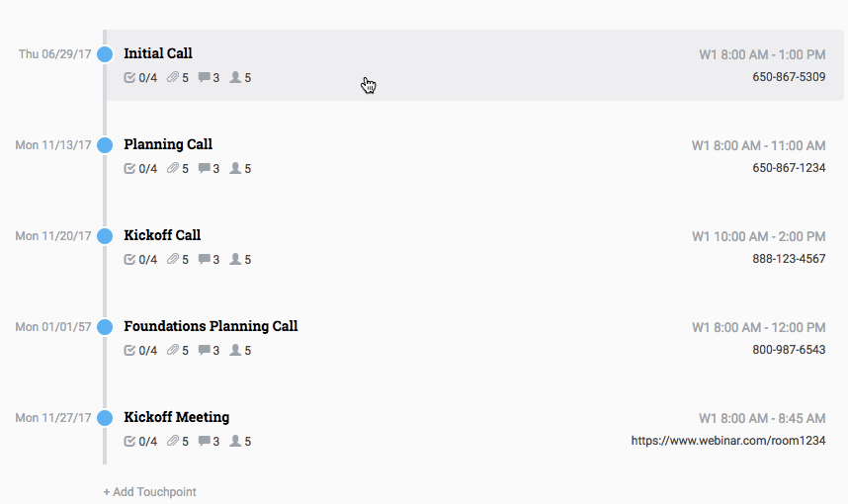Open the webinar.com room1234 link
Viewport: 848px width, 504px height.
click(728, 441)
